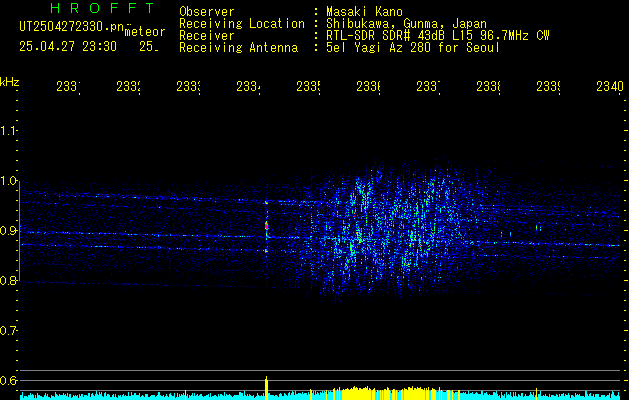Select the observer name Masaki Kano
The height and width of the screenshot is (400, 629).
(x=364, y=11)
